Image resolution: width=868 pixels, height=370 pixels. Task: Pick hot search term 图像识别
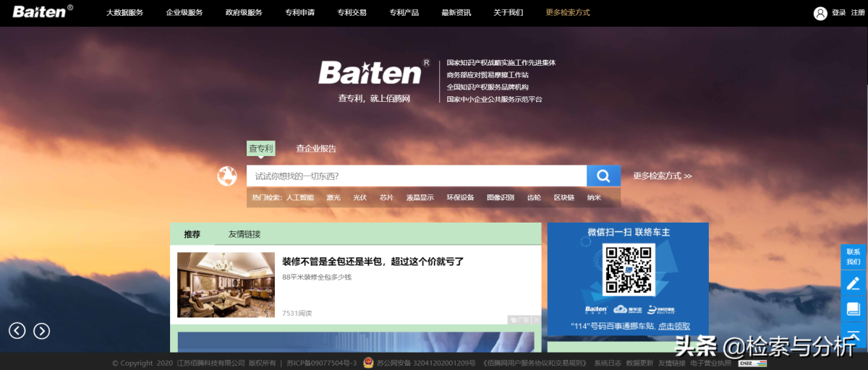(501, 197)
